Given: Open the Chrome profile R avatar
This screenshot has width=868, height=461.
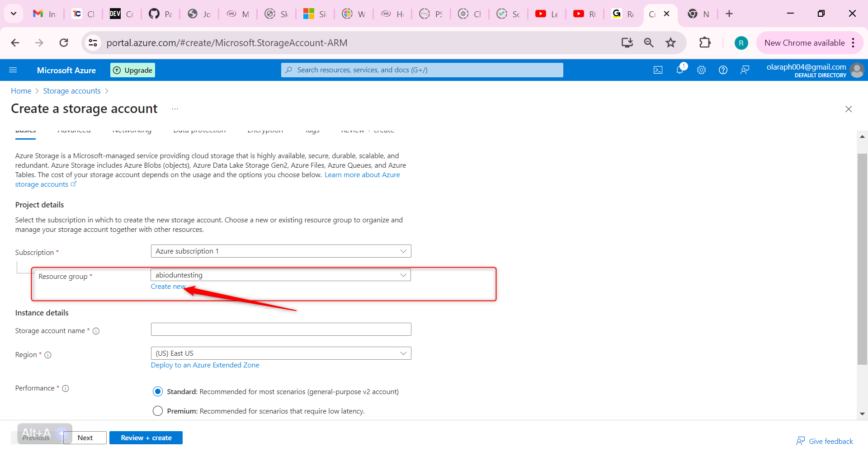Looking at the screenshot, I should point(741,43).
